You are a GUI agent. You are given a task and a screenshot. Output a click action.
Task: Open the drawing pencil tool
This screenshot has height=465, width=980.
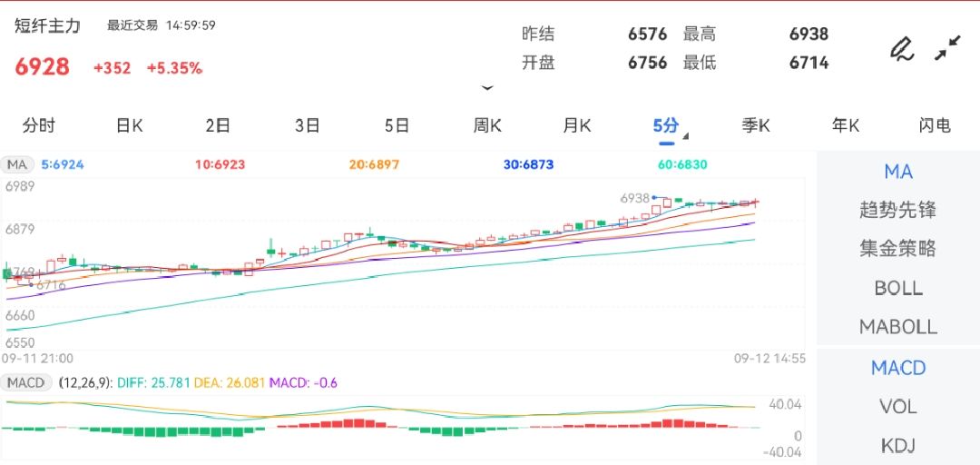[901, 48]
